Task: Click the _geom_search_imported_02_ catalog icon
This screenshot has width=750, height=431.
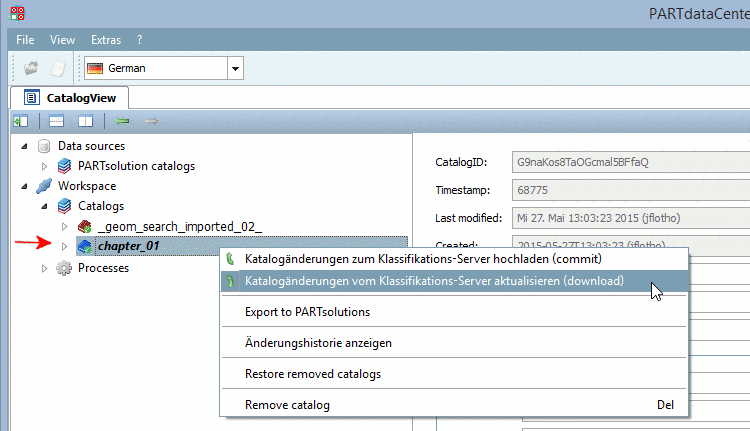Action: (x=84, y=226)
